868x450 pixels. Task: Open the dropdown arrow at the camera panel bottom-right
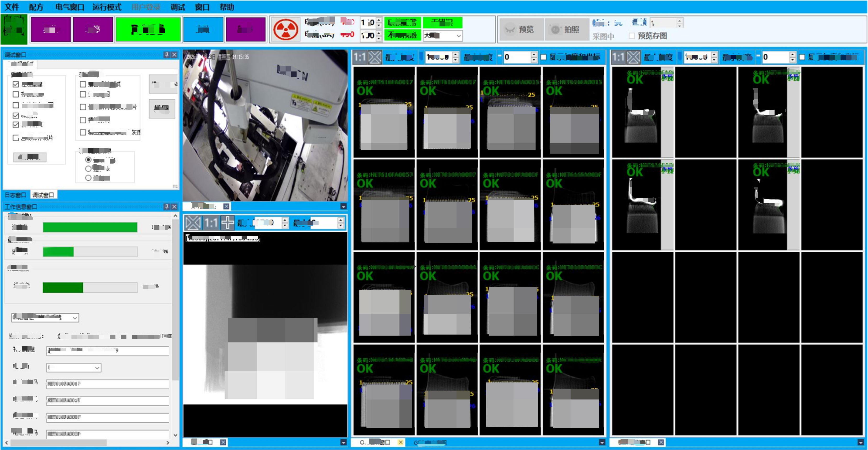[343, 206]
